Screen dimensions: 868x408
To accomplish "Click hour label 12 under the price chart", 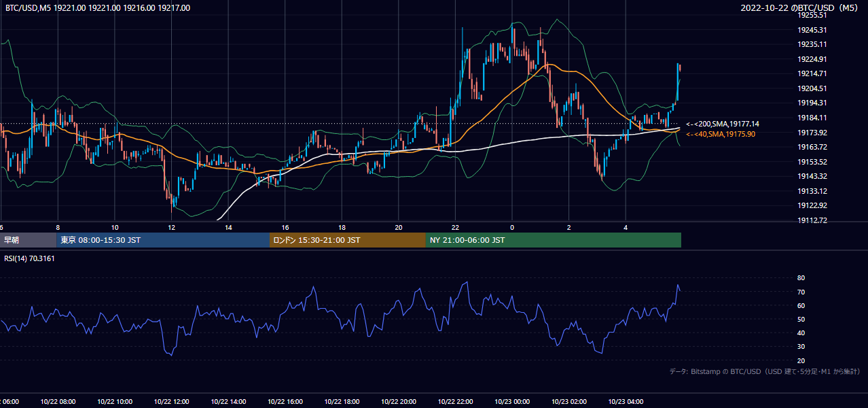I will coord(172,228).
